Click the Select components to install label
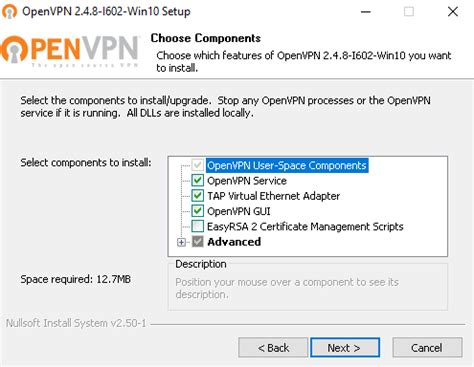 coord(86,163)
